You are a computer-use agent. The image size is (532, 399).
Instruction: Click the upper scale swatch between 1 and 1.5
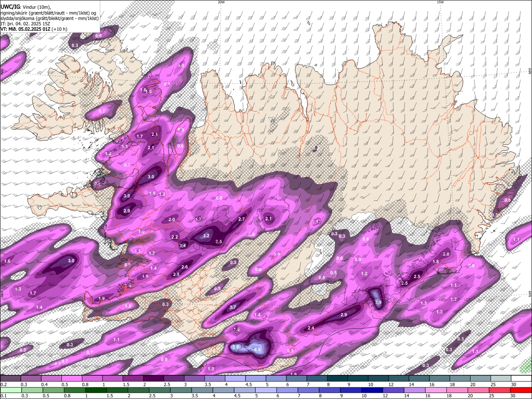coord(113,379)
